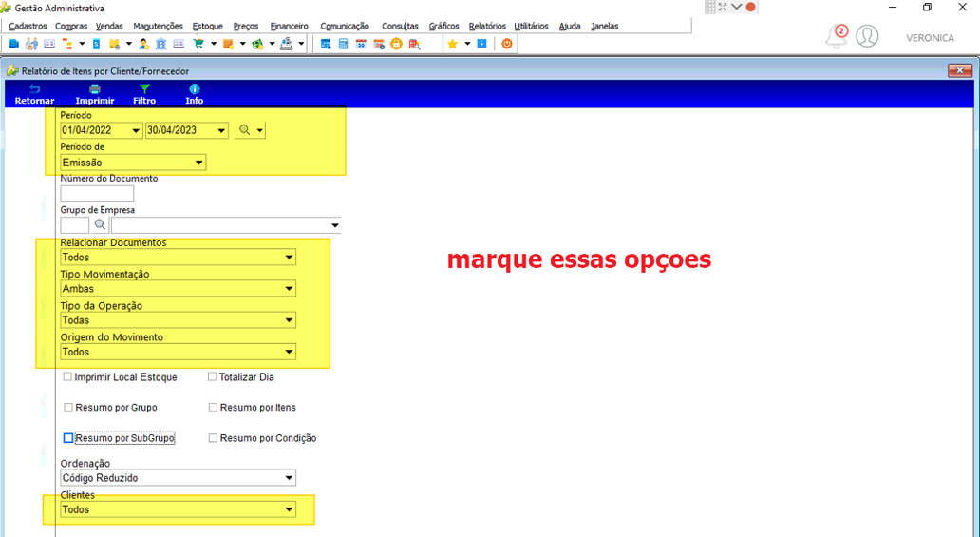
Task: Click the Grupo de Empresa code field
Action: click(x=74, y=225)
